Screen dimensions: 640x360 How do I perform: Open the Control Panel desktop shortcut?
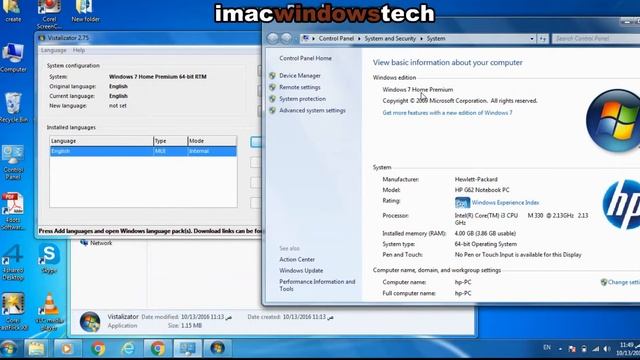13,162
